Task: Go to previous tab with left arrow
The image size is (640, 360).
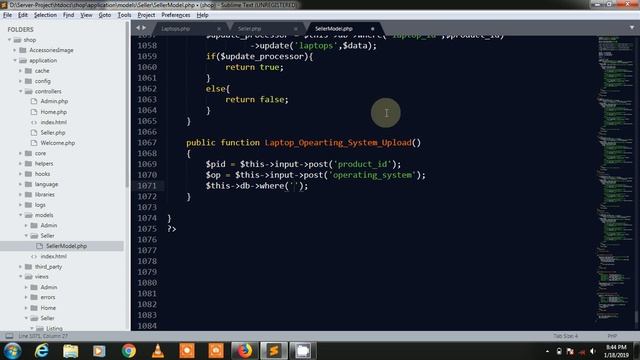Action: (x=138, y=28)
